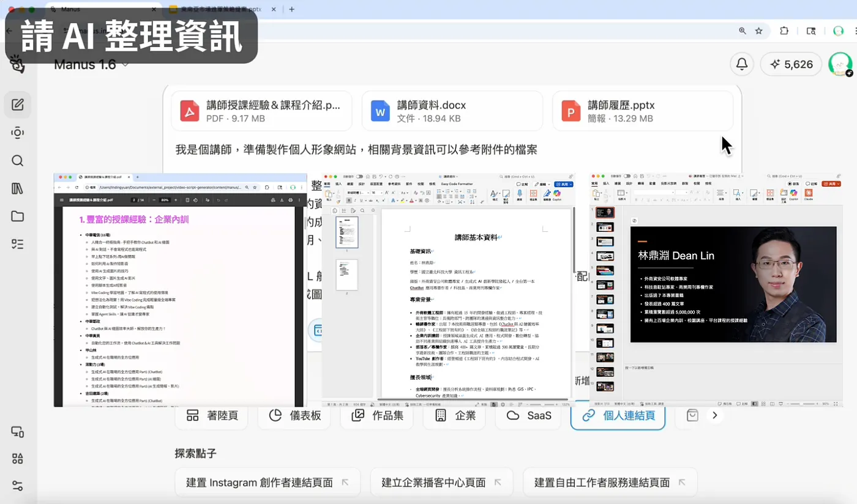The height and width of the screenshot is (504, 857).
Task: Open the agent target icon in Manus sidebar
Action: click(x=18, y=133)
